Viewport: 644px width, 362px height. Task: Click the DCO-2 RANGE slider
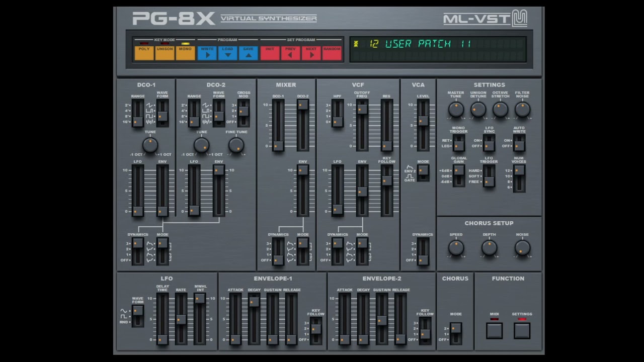(194, 113)
